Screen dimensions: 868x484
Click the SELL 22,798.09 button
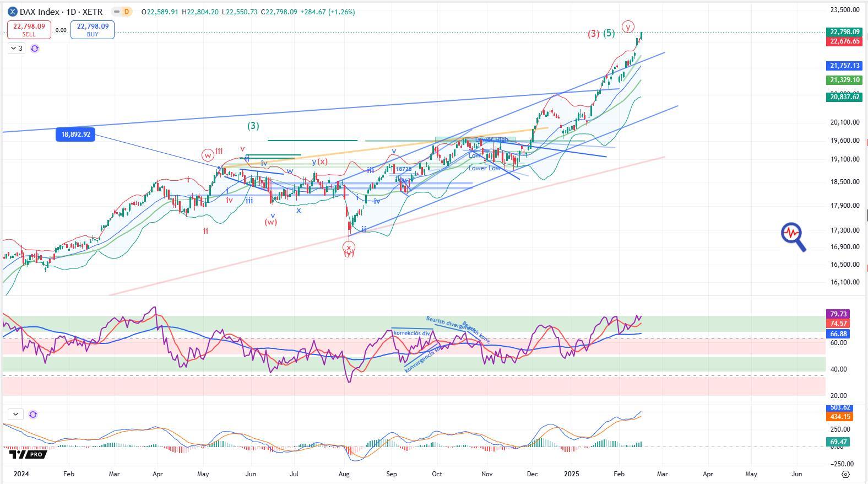pyautogui.click(x=29, y=30)
